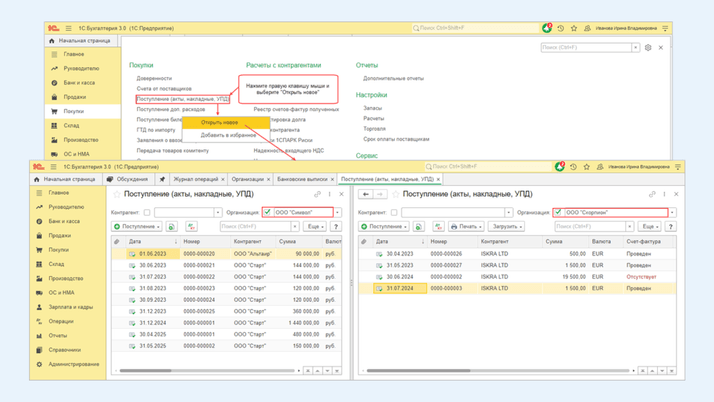Go forward with right arrow in right pane
Viewport: 714px width, 402px height.
pyautogui.click(x=379, y=194)
